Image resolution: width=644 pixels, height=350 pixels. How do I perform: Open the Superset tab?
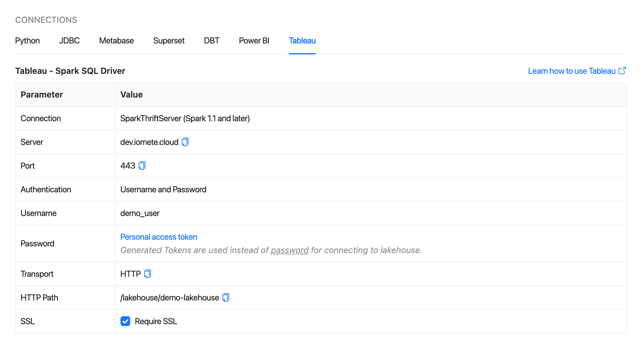[x=169, y=41]
